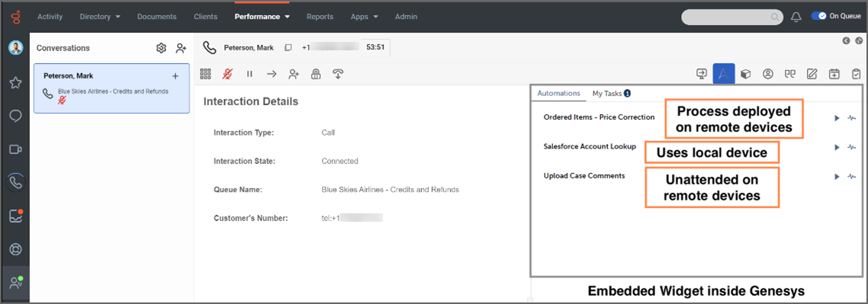Click the Genesys logo icon

point(15,17)
